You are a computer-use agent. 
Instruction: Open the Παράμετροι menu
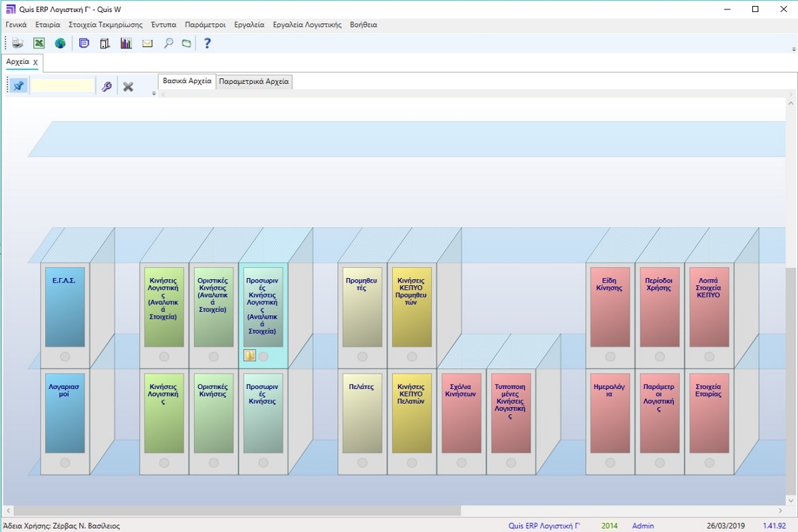pyautogui.click(x=205, y=25)
